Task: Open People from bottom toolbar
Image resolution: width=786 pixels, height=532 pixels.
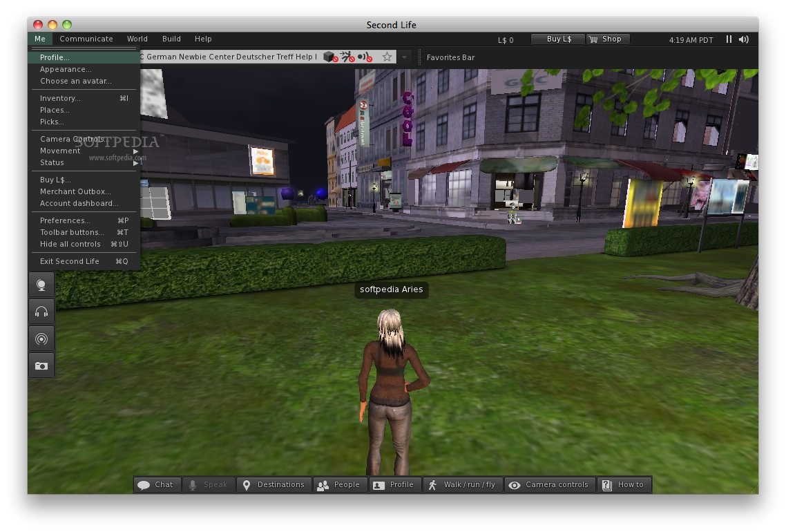Action: 340,485
